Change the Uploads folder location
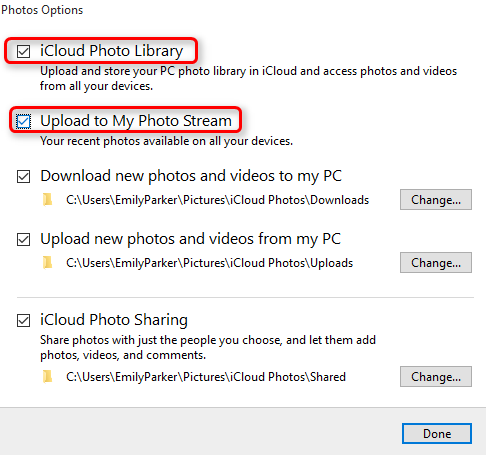The width and height of the screenshot is (486, 455). tap(436, 263)
